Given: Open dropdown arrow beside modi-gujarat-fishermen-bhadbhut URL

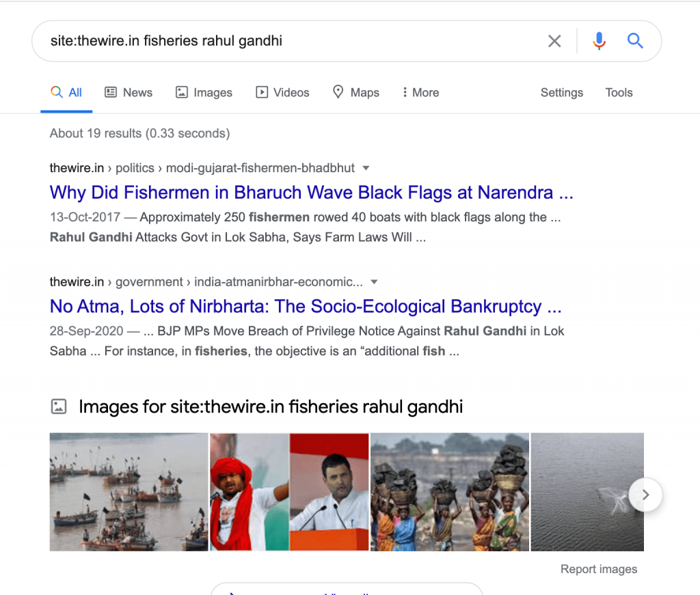Looking at the screenshot, I should (x=366, y=168).
